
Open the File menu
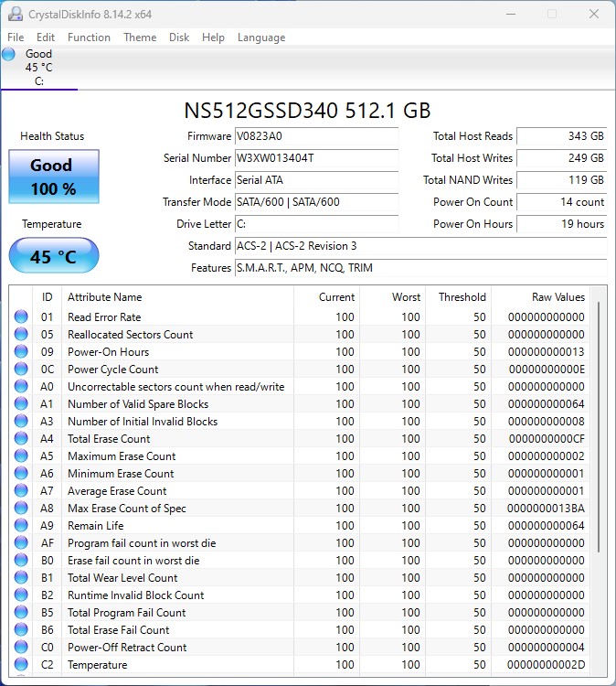click(16, 38)
